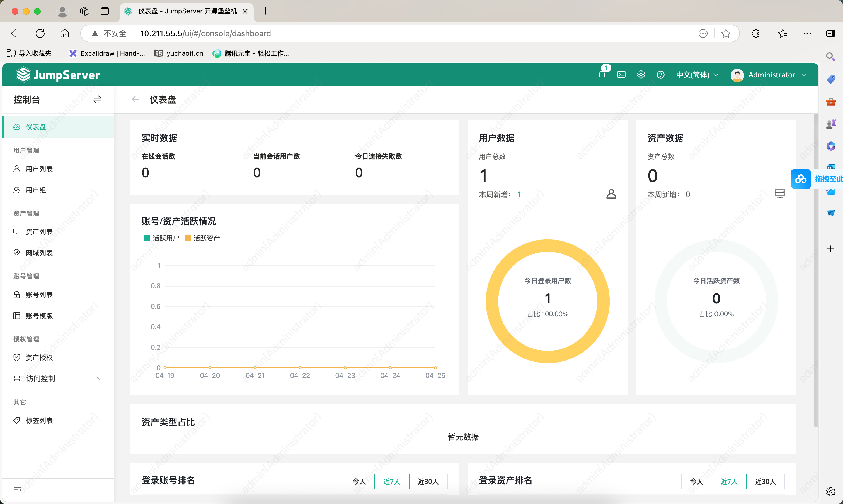Collapse sidebar using bottom menu fold icon
Viewport: 843px width, 504px height.
17,490
